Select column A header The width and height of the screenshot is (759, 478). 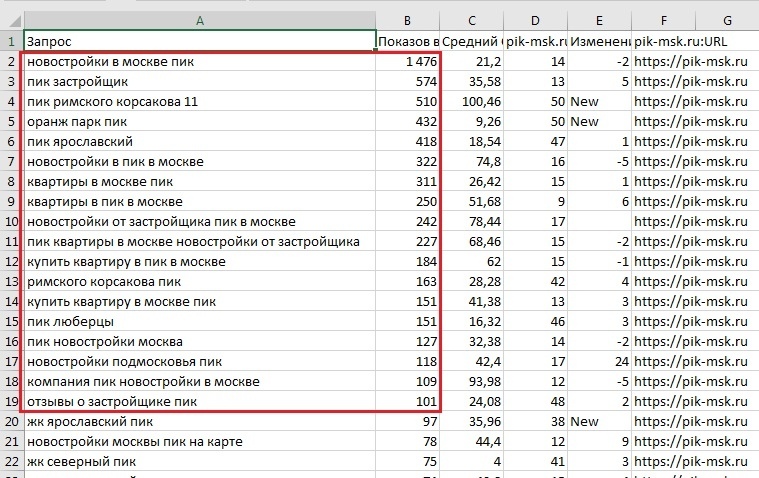(200, 21)
